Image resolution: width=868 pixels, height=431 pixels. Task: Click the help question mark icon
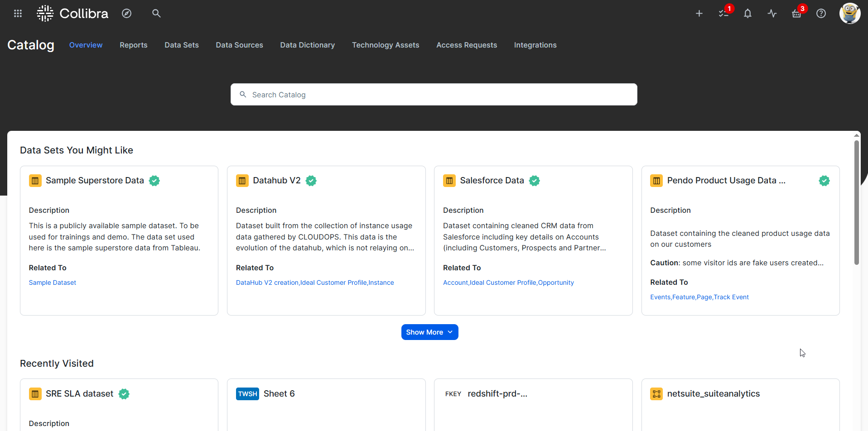pos(821,14)
